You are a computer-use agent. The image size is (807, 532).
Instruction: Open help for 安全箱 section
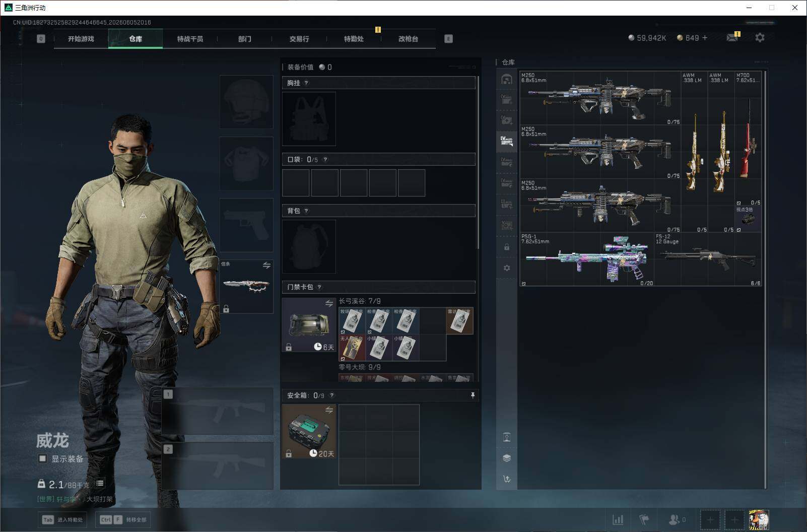point(331,395)
